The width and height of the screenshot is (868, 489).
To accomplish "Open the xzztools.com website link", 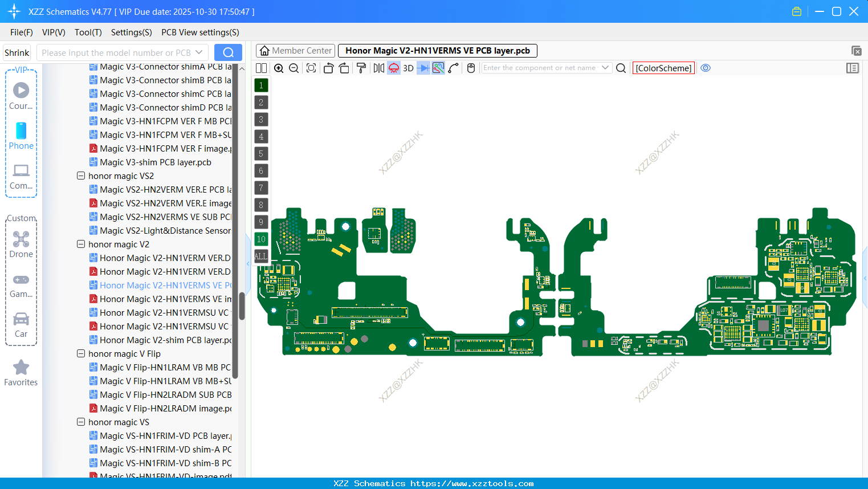I will coord(472,483).
